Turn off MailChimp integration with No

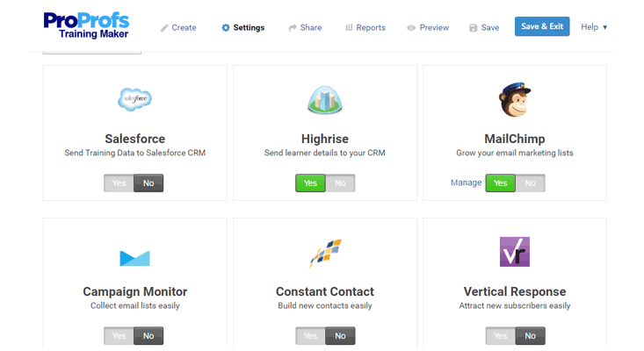point(530,183)
